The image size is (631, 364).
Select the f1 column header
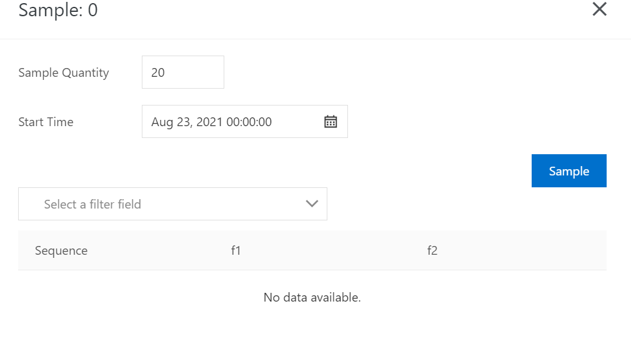pos(236,251)
